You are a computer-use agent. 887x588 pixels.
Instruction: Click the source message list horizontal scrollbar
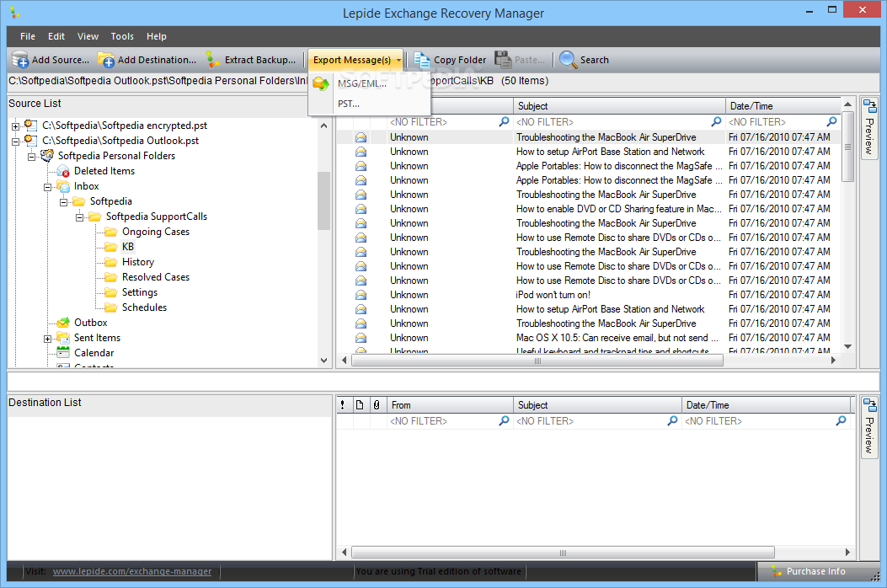point(537,361)
